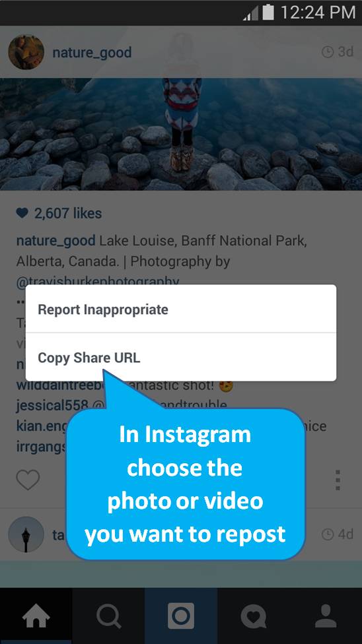Open the Search magnifier tab
362x644 pixels.
[108, 616]
